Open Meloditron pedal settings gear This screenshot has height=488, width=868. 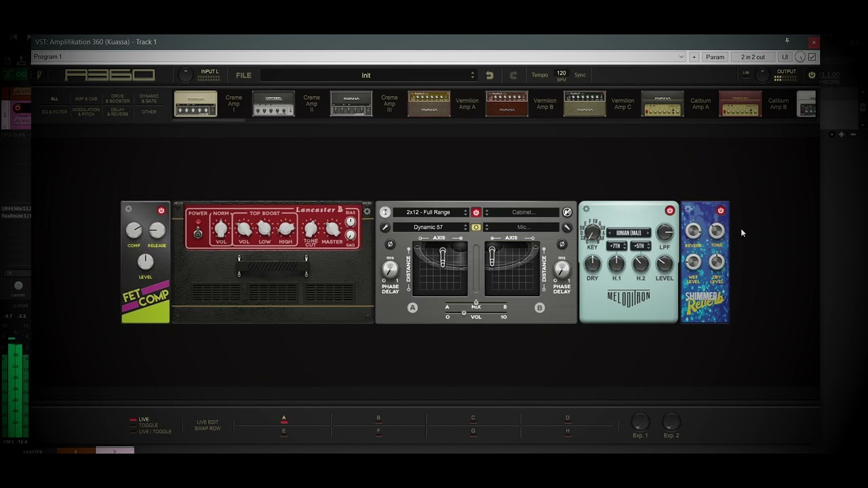coord(587,209)
